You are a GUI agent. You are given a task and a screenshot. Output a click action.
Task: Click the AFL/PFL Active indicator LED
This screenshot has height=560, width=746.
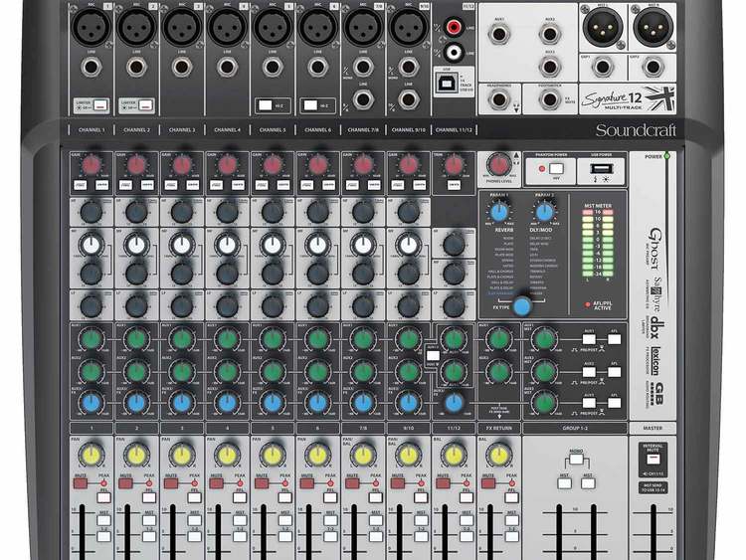588,304
